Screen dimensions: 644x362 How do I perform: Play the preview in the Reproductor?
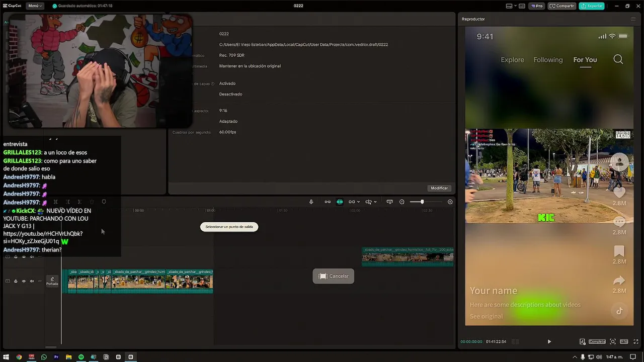pos(549,341)
